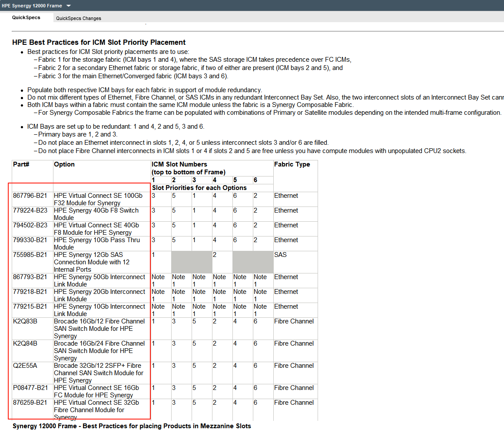Click Synergy 12000 Frame Mezzanine Slots heading
504x433 pixels.
tap(132, 426)
